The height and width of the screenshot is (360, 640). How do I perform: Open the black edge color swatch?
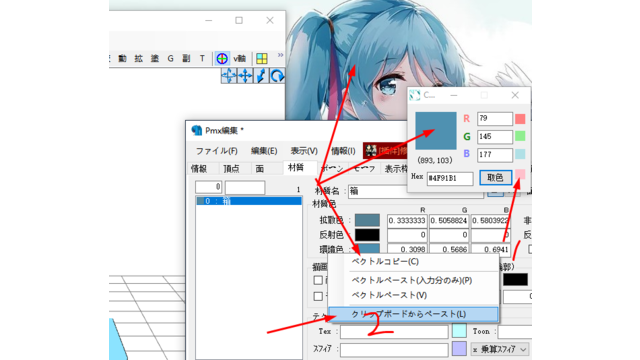(x=515, y=280)
